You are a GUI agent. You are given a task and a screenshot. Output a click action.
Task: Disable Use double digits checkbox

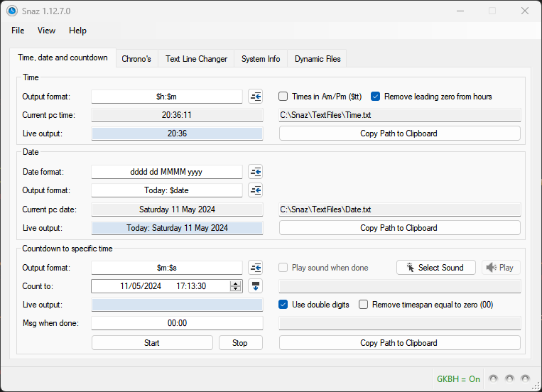[283, 305]
